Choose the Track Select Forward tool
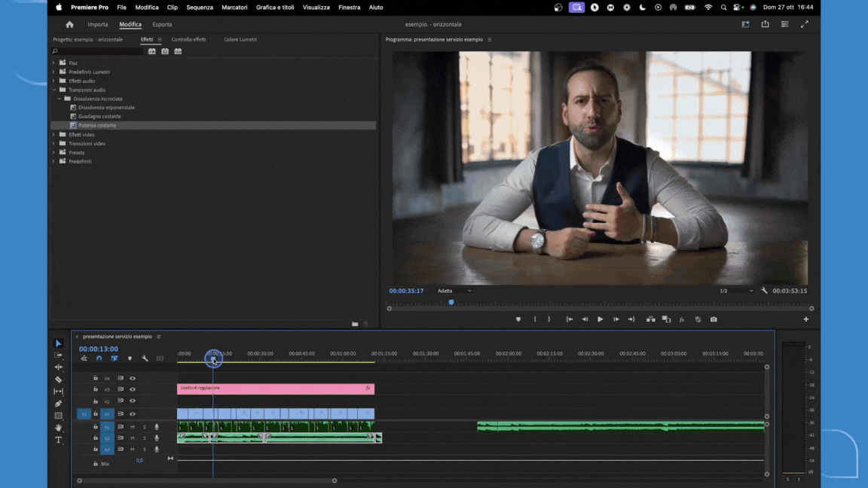This screenshot has height=488, width=868. [x=58, y=355]
